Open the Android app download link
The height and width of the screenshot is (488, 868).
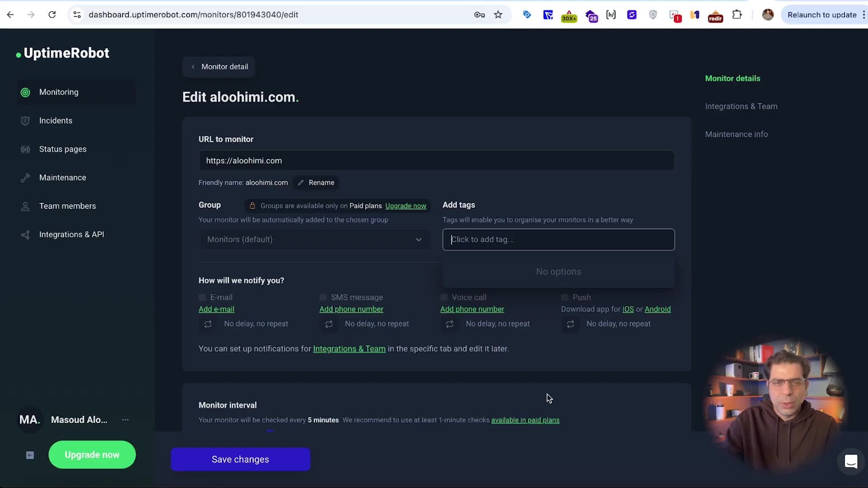tap(657, 310)
